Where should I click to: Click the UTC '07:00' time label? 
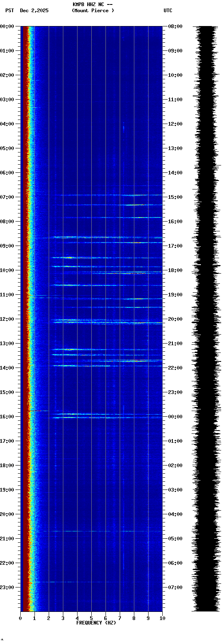[175, 587]
